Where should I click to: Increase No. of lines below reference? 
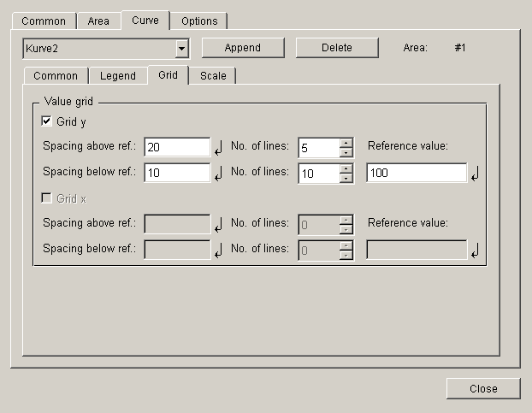(346, 168)
